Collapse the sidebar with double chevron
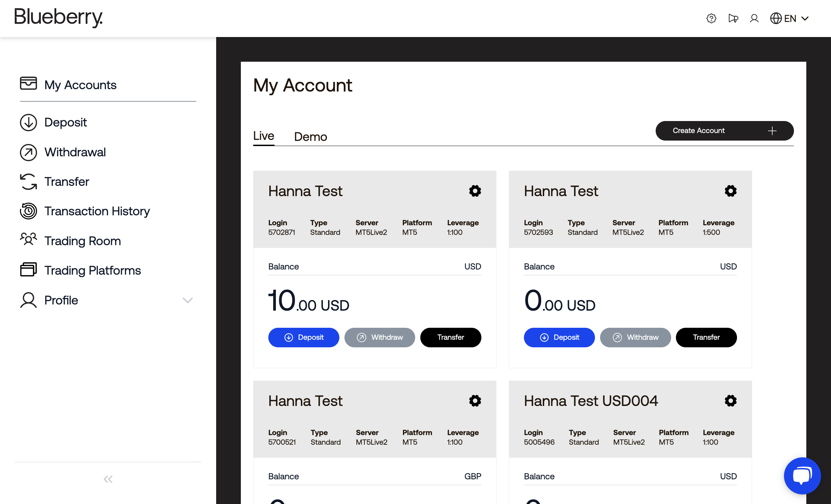This screenshot has width=831, height=504. 108,479
